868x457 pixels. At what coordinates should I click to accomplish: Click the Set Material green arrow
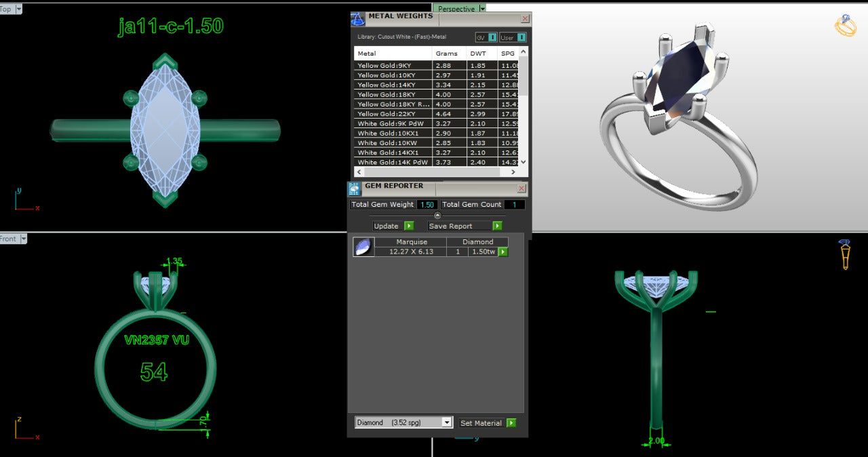pyautogui.click(x=511, y=422)
